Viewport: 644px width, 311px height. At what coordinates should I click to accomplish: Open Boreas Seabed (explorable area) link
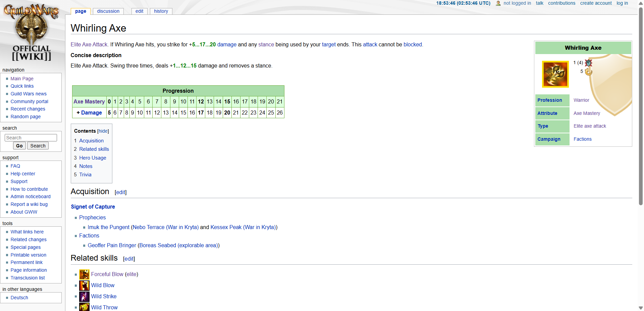click(179, 246)
